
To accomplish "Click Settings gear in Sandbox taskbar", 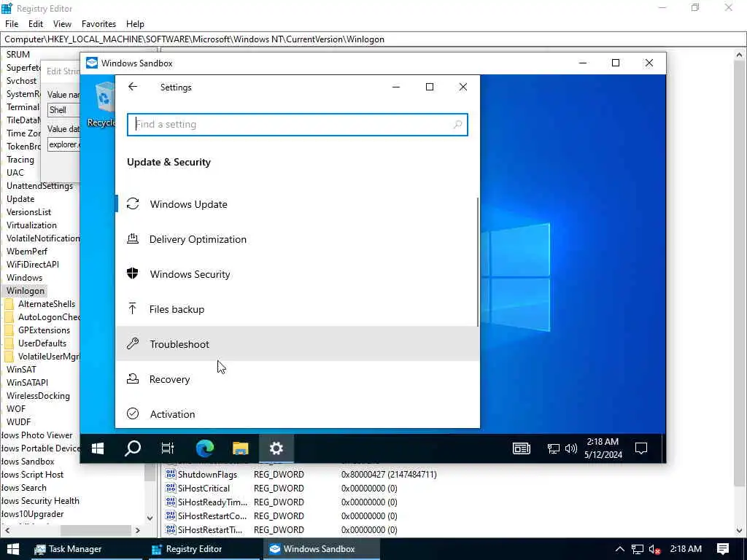I will 276,448.
